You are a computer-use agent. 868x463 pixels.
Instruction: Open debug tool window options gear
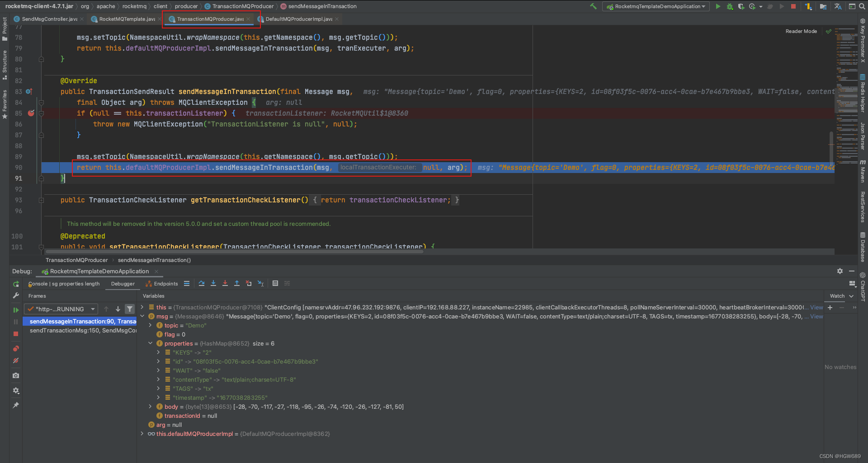pos(840,271)
